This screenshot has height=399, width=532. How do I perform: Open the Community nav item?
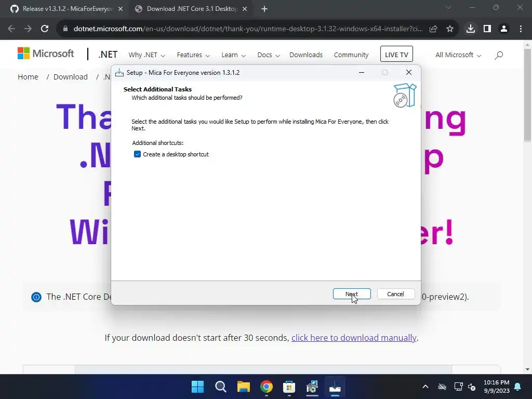pos(351,55)
